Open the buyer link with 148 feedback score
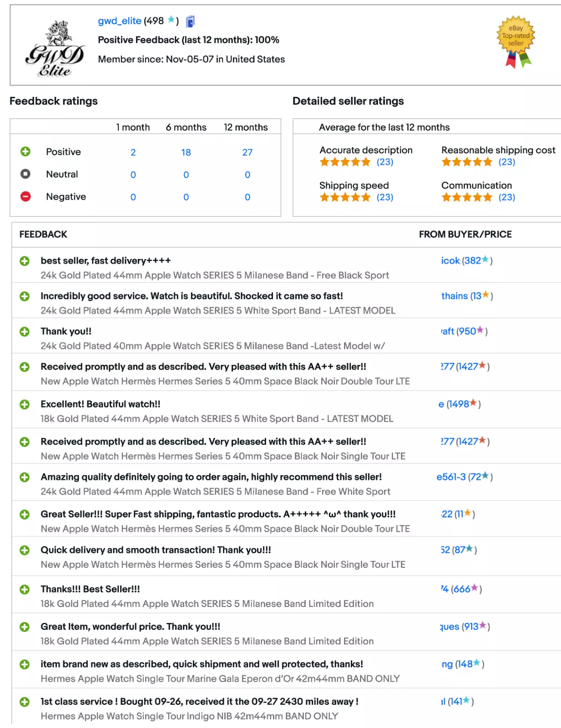The width and height of the screenshot is (561, 728). tap(447, 664)
